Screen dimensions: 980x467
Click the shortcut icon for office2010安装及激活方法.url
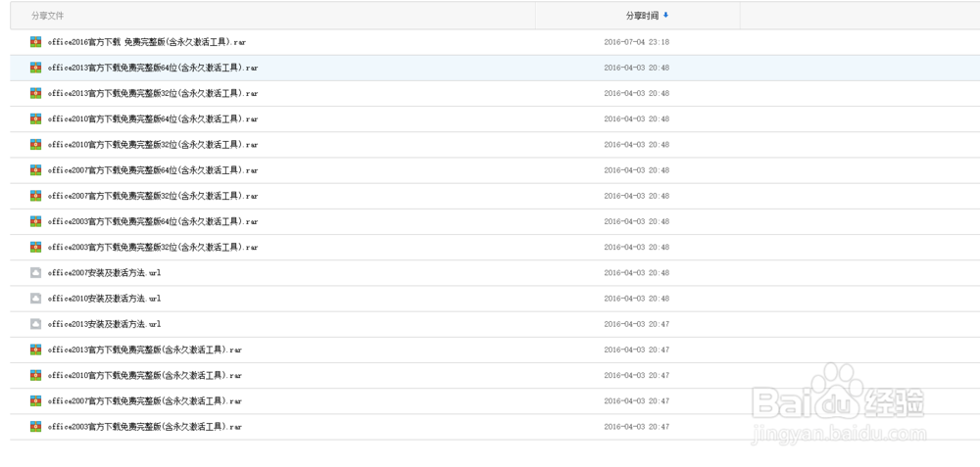point(35,299)
